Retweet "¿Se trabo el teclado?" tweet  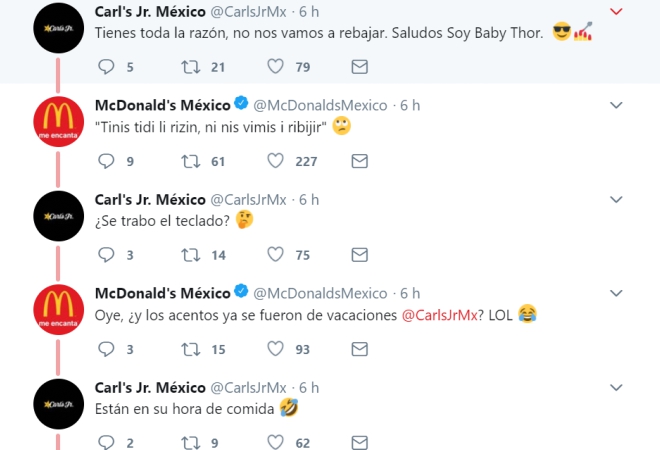190,255
